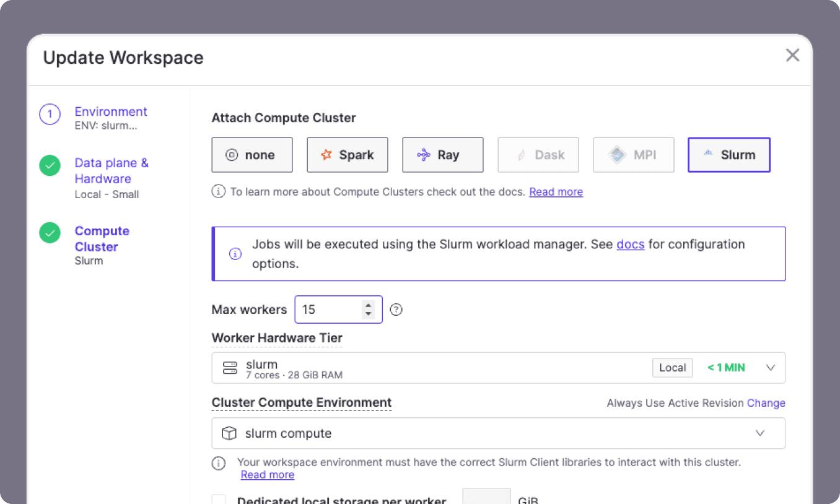This screenshot has height=504, width=840.
Task: Open the Slurm docs link
Action: (x=631, y=245)
